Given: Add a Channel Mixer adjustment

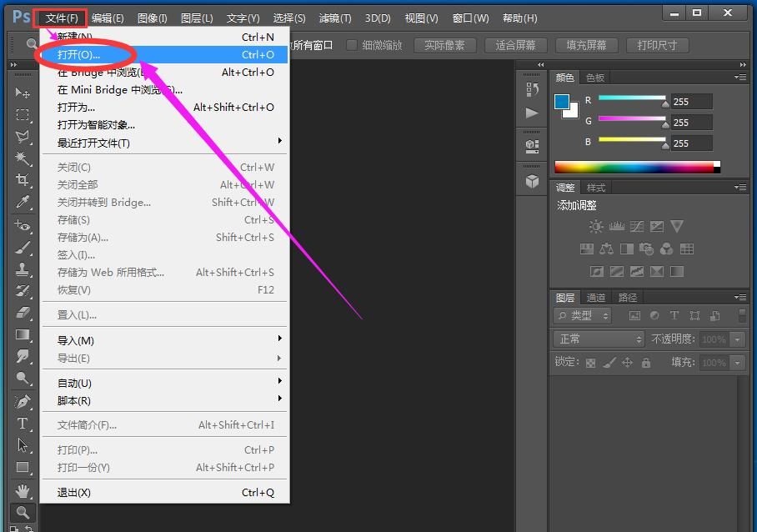Looking at the screenshot, I should (667, 249).
